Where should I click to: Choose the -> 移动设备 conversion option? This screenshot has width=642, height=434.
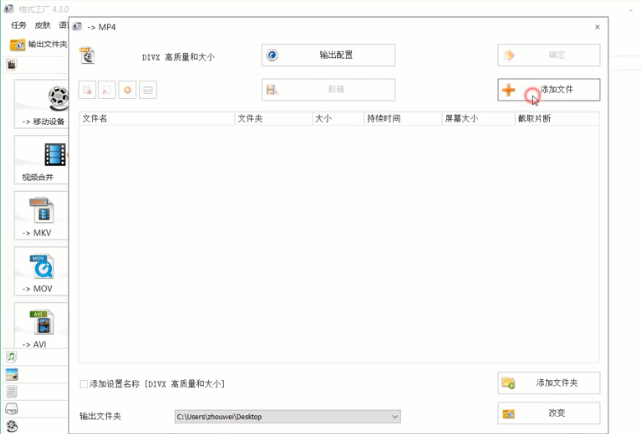[41, 104]
